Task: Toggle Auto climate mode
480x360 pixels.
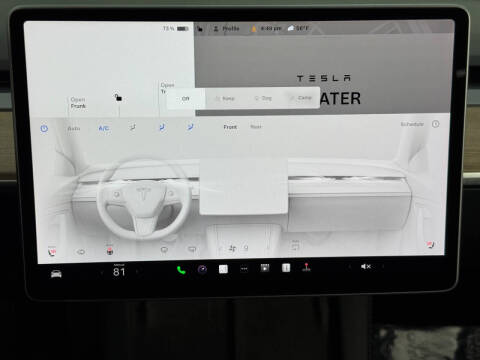Action: (74, 128)
